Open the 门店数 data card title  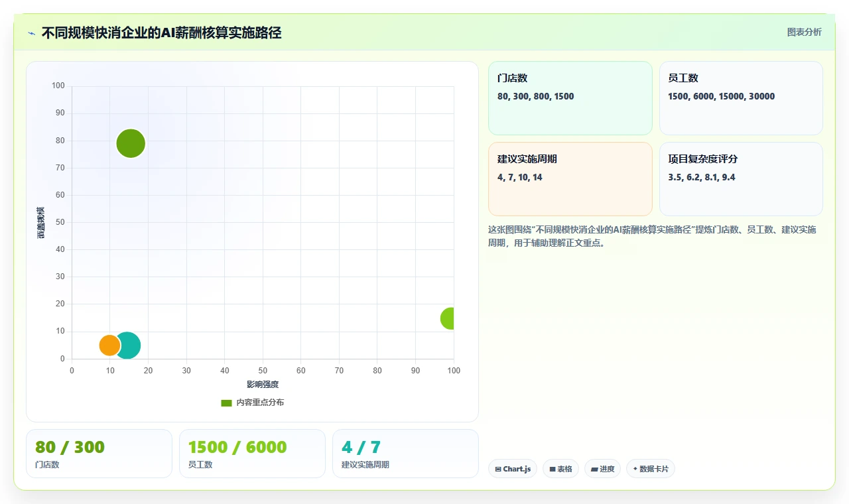(x=512, y=78)
